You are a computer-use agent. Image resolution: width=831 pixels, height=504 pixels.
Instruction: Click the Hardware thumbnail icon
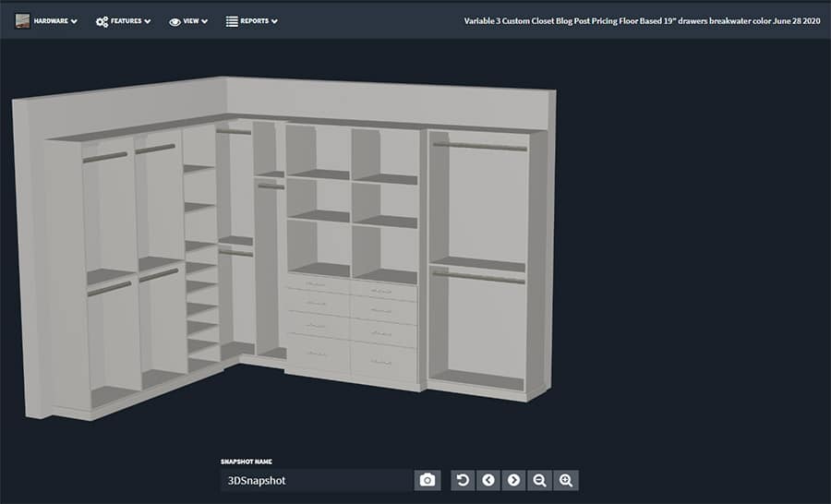(x=22, y=21)
